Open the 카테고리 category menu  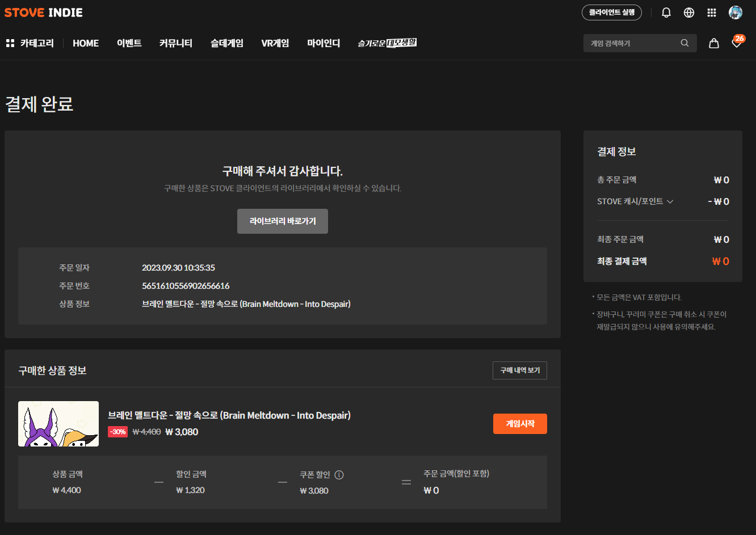coord(30,43)
